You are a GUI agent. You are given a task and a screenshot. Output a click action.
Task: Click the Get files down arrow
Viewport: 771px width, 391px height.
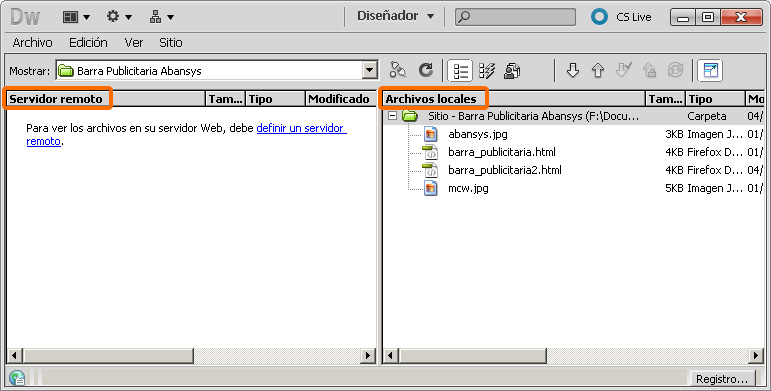click(x=572, y=70)
